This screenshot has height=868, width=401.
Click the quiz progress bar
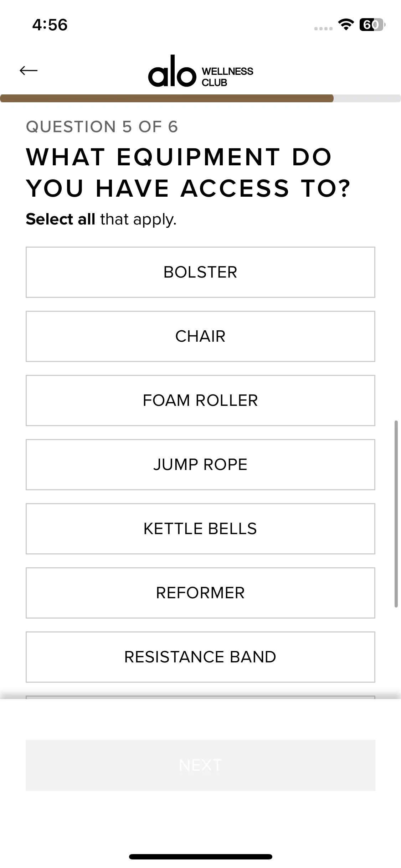[200, 98]
